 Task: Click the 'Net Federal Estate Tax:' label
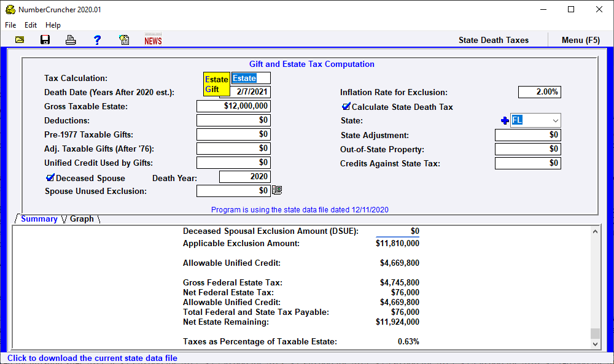(228, 293)
